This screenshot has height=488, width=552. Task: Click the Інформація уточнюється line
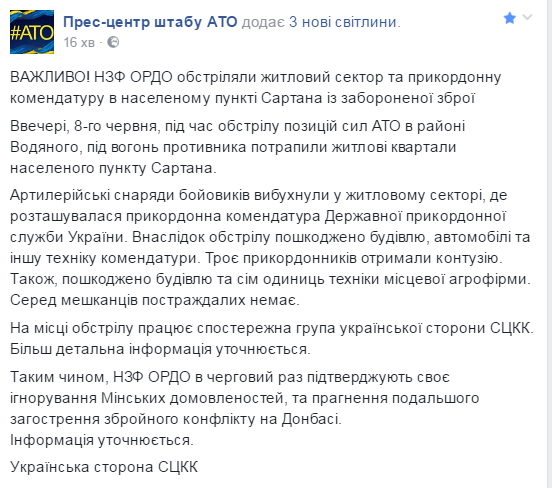102,440
